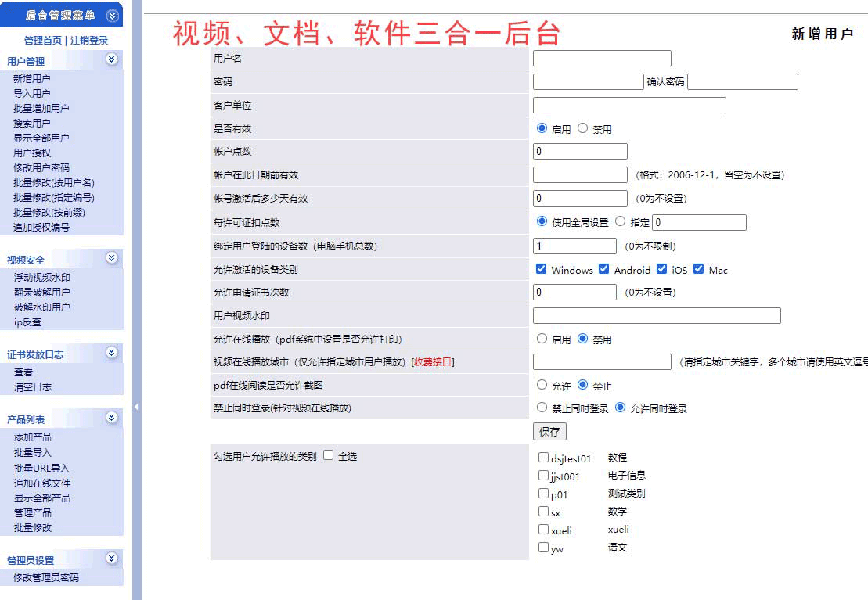Open 导入用户 in the sidebar menu
The image size is (868, 600).
point(32,93)
